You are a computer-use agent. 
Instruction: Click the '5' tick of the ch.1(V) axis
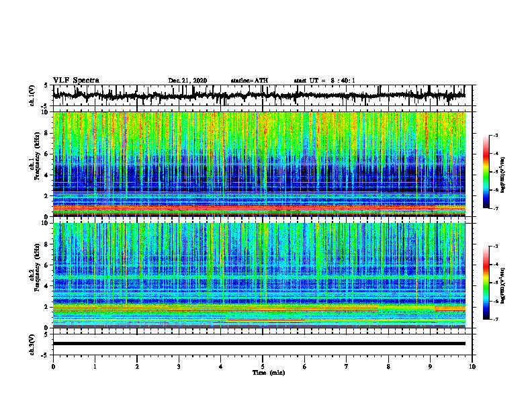click(46, 85)
